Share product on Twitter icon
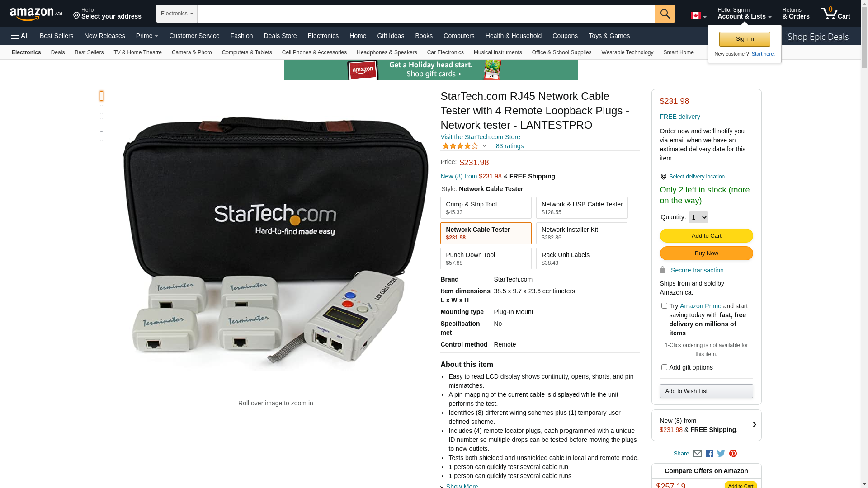This screenshot has height=488, width=868. 721,454
